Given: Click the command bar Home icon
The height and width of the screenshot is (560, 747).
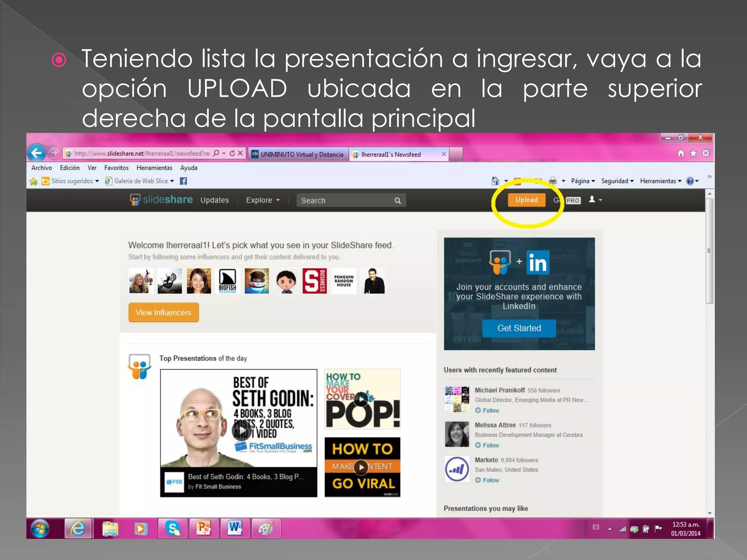Looking at the screenshot, I should (x=495, y=181).
